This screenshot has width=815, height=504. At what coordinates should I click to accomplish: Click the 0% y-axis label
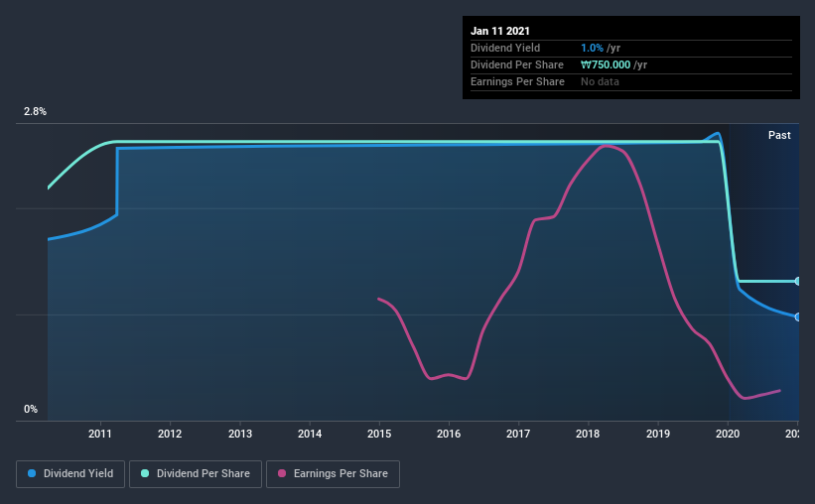coord(31,409)
